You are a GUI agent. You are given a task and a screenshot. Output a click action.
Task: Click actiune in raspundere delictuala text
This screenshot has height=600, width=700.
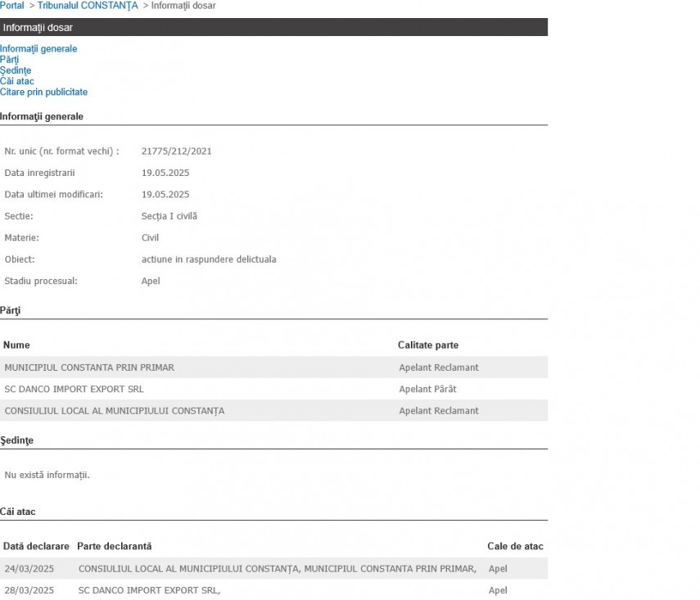pyautogui.click(x=209, y=259)
